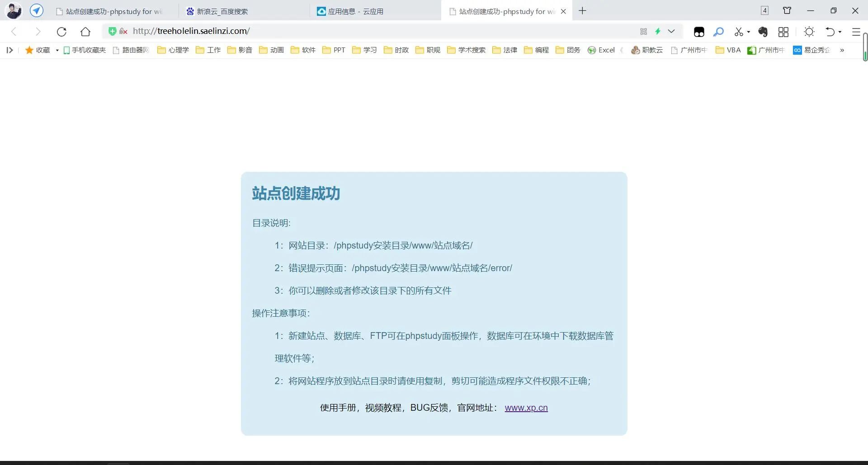The height and width of the screenshot is (465, 868).
Task: Expand the address bar dropdown arrow
Action: coord(671,31)
